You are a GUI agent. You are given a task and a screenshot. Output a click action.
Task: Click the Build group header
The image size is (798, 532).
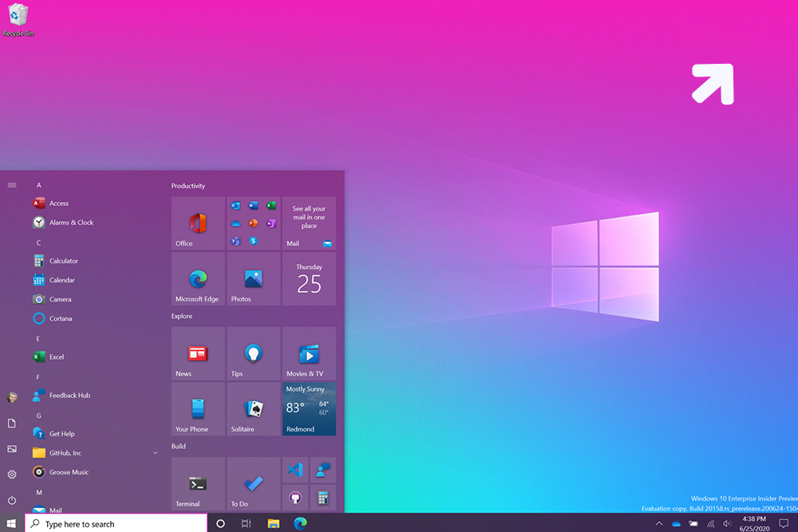[178, 447]
